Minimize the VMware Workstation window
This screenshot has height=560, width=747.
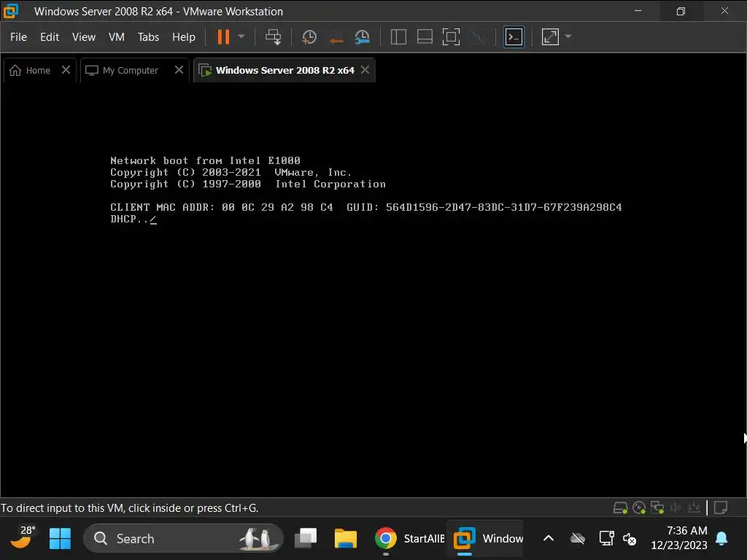pyautogui.click(x=638, y=11)
